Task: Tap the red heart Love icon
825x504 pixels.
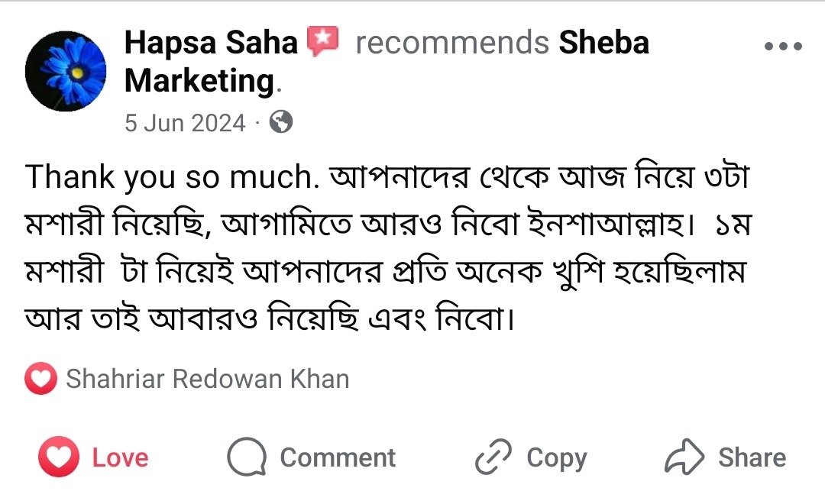Action: [59, 457]
